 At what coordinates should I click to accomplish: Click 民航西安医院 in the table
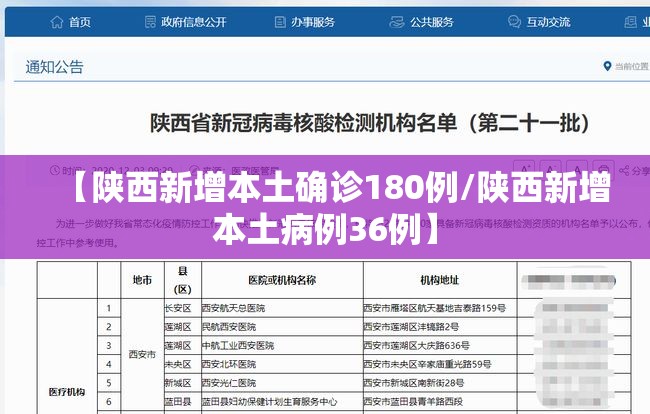[229, 327]
